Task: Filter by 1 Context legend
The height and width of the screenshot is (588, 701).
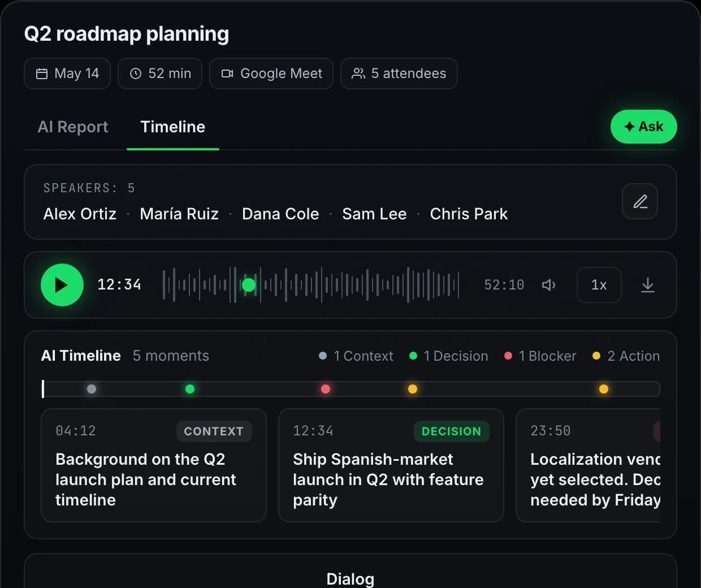Action: (356, 356)
